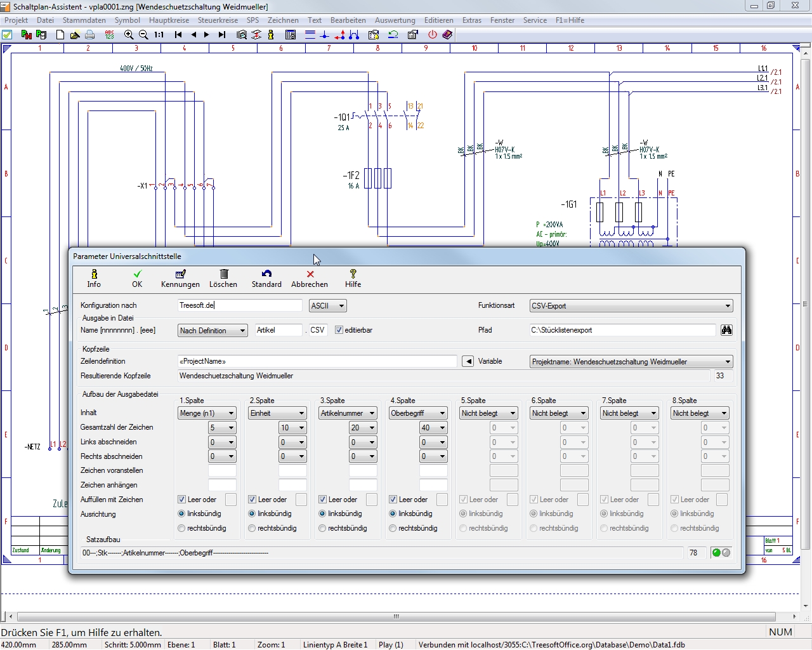Click the Löschen trash icon
812x650 pixels.
tap(223, 278)
